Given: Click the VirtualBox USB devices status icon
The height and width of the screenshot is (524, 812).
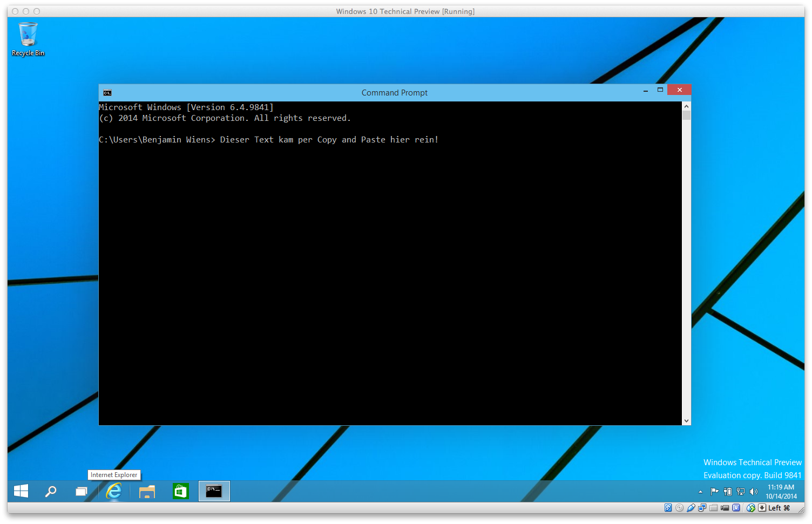Looking at the screenshot, I should 691,508.
